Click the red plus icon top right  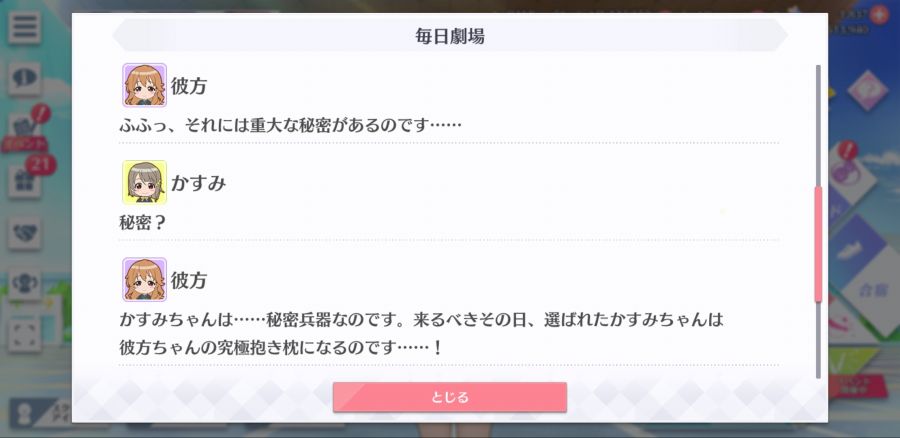pos(879,14)
